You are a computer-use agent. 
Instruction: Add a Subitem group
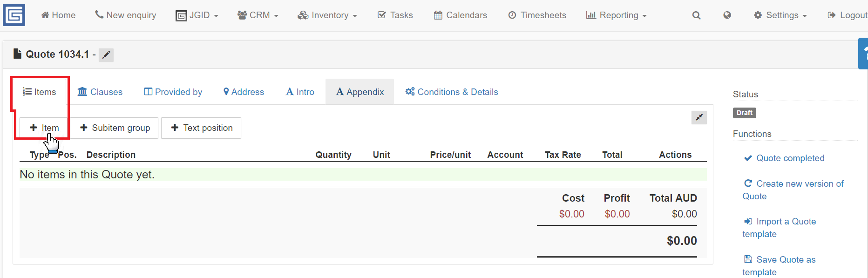point(115,128)
